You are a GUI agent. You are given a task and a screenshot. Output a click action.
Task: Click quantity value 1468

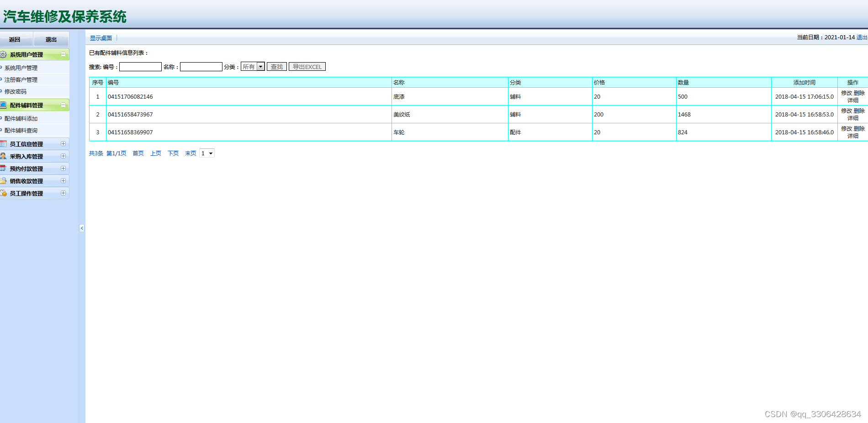pos(684,115)
